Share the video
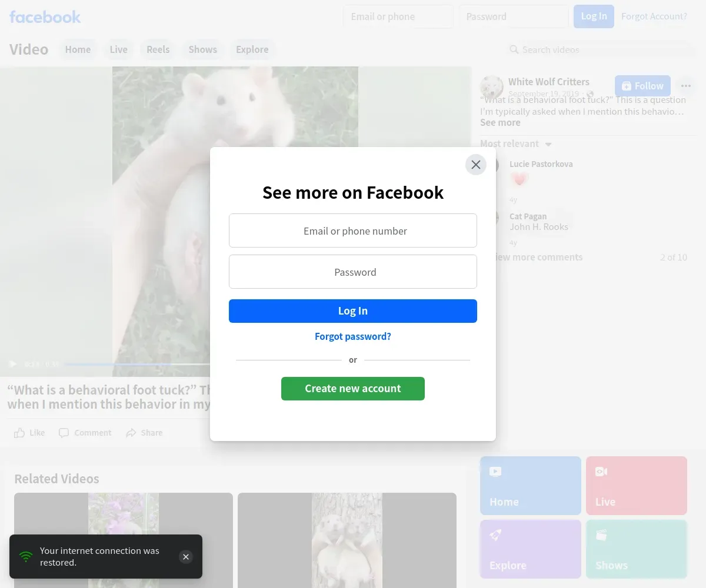 (x=144, y=433)
